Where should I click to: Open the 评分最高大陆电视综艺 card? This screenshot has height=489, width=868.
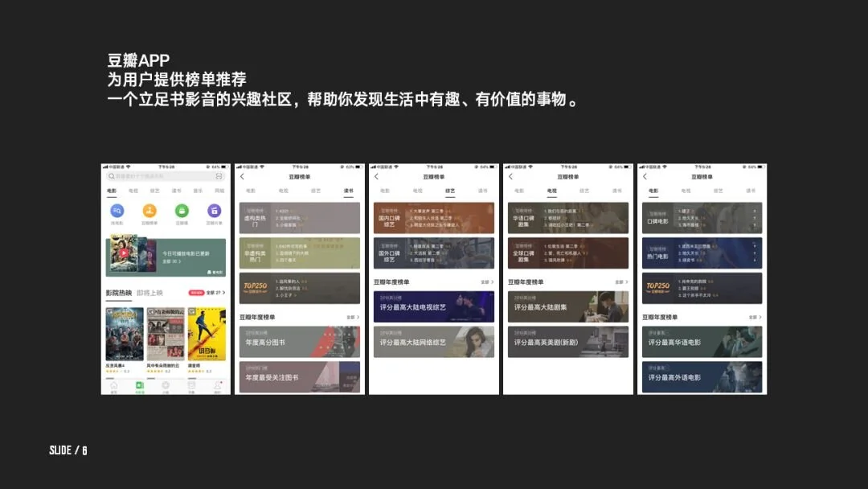(434, 306)
